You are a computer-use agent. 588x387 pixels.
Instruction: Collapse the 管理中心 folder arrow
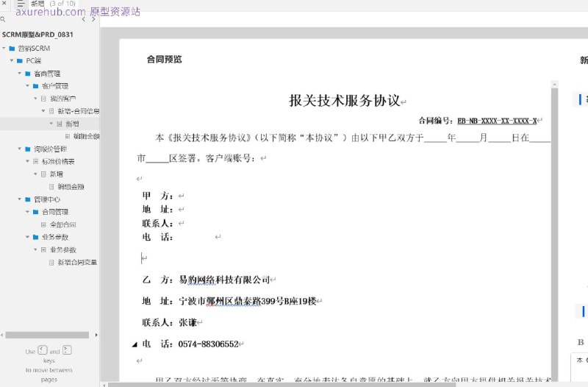[20, 199]
